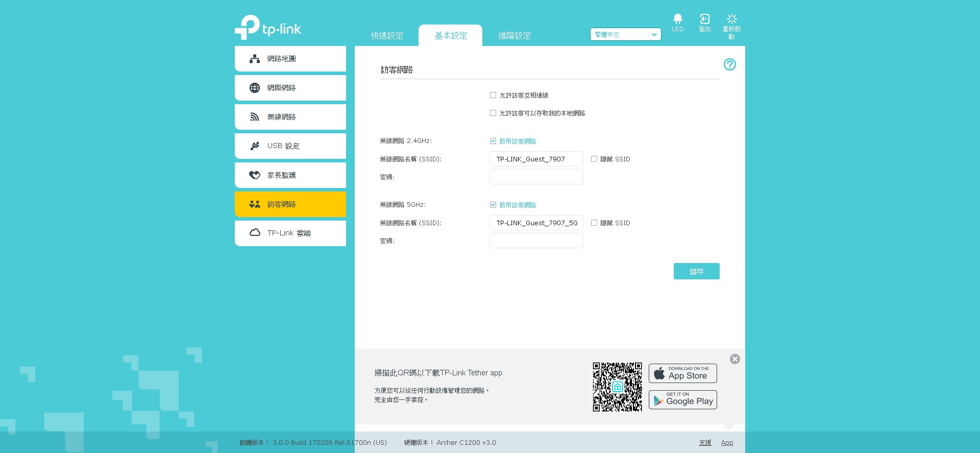Screen dimensions: 980x453
Task: Close the Tether app banner
Action: pos(734,359)
